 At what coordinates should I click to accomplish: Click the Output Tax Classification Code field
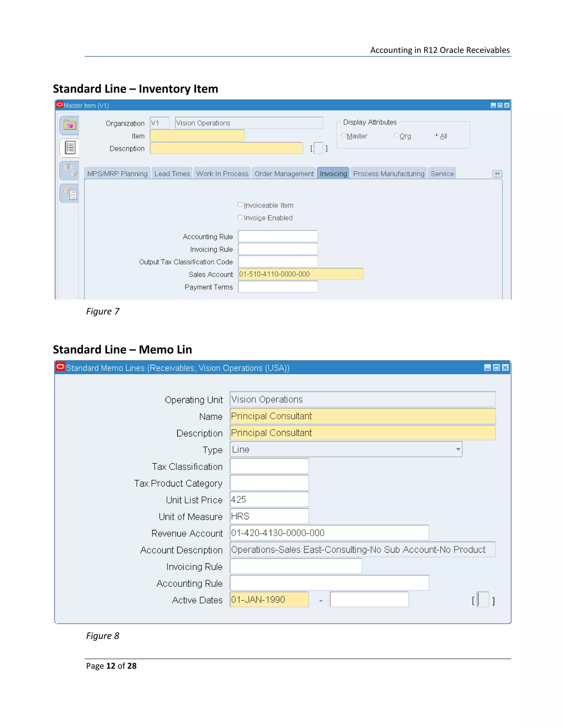point(278,261)
